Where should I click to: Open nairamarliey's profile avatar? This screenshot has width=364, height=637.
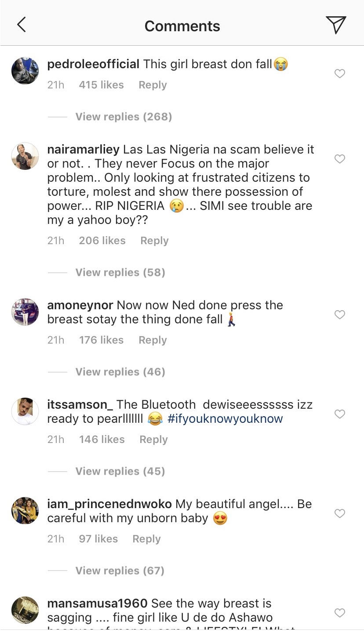(x=25, y=156)
